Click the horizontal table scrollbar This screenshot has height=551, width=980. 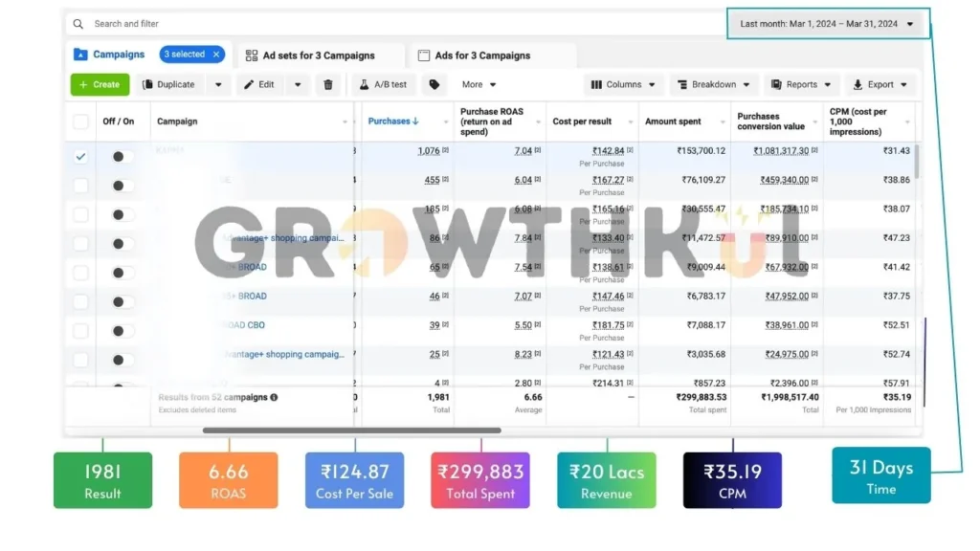[351, 430]
